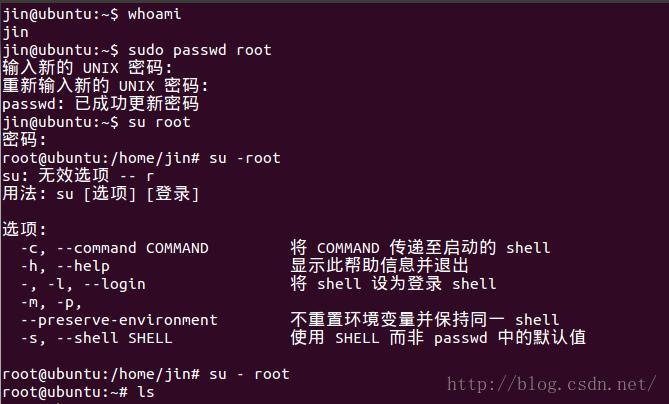Click the "whoami" command text
The image size is (669, 404).
(x=154, y=14)
